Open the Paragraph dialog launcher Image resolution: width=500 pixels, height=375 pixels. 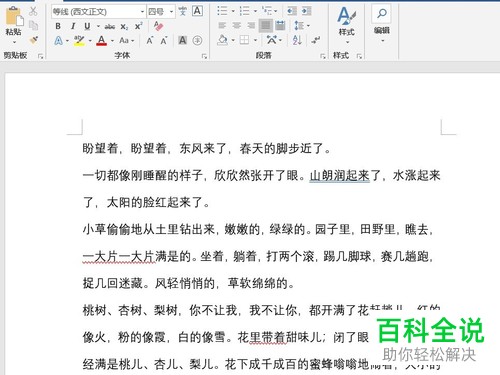(322, 56)
